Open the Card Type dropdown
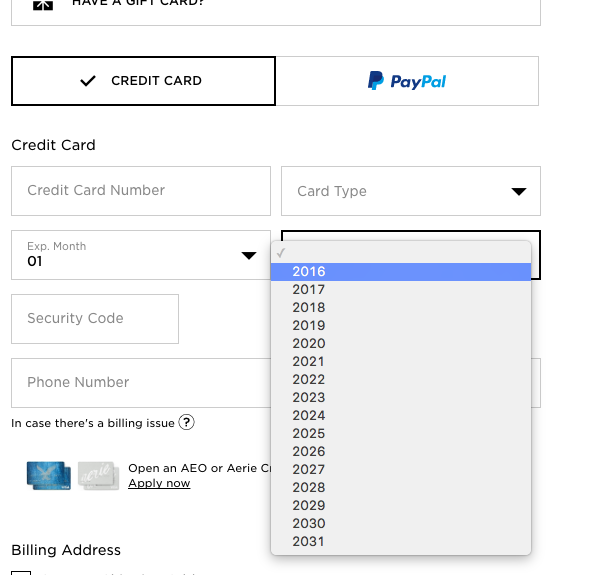 point(411,191)
